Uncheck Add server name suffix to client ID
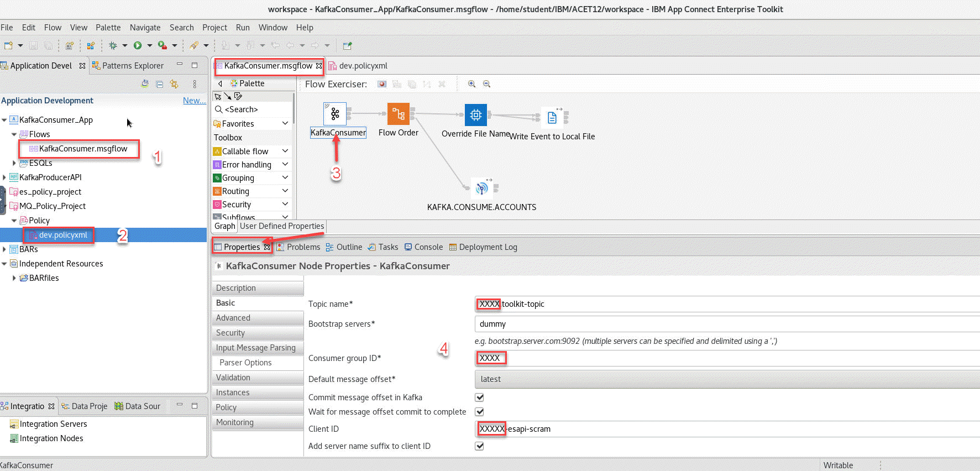 click(x=479, y=446)
